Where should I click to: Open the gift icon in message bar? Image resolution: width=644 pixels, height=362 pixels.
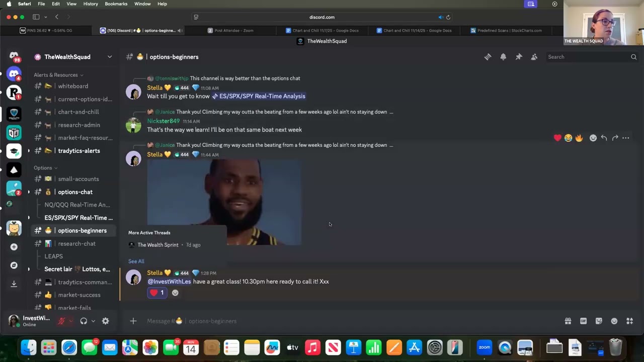pos(568,321)
